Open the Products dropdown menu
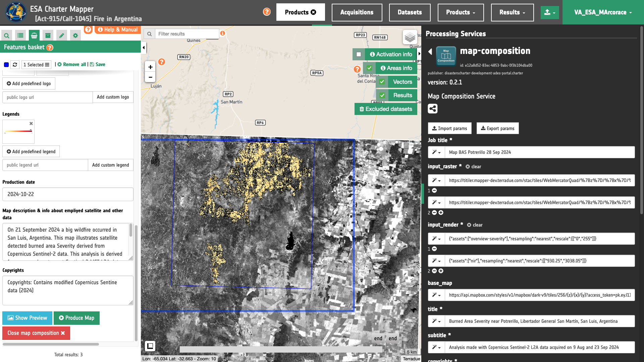Viewport: 644px width, 362px height. click(x=461, y=12)
